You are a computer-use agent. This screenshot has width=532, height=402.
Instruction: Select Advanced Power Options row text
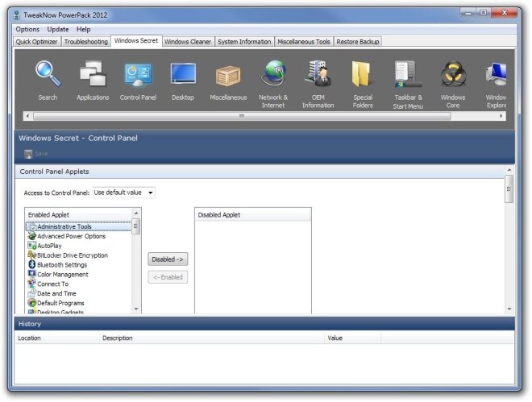pos(71,236)
